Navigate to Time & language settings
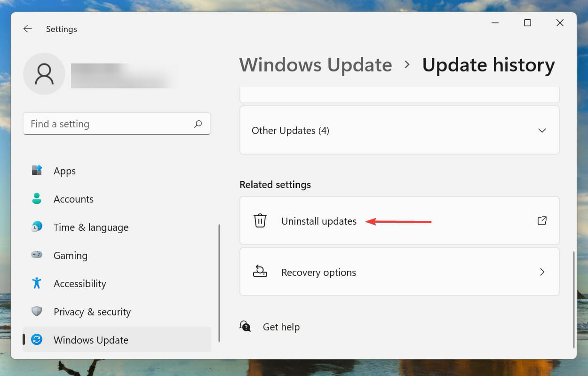This screenshot has height=376, width=588. click(117, 227)
